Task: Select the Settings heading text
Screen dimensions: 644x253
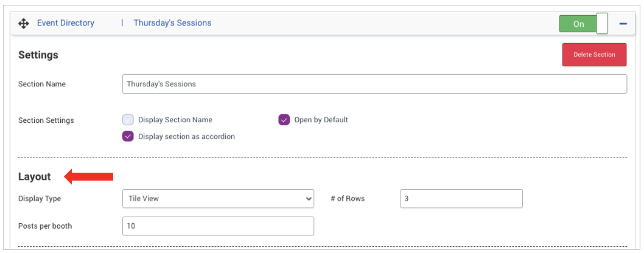Action: click(x=38, y=55)
